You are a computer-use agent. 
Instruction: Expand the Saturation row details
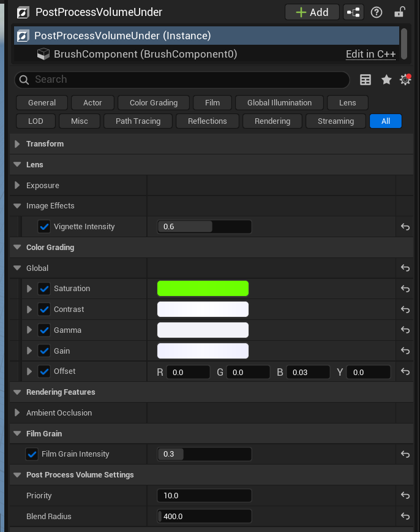(x=29, y=289)
